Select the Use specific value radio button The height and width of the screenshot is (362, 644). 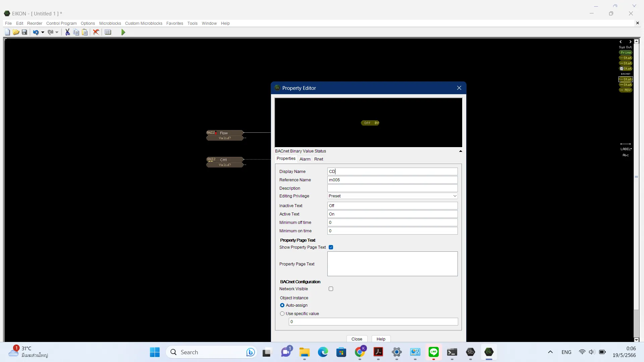282,314
